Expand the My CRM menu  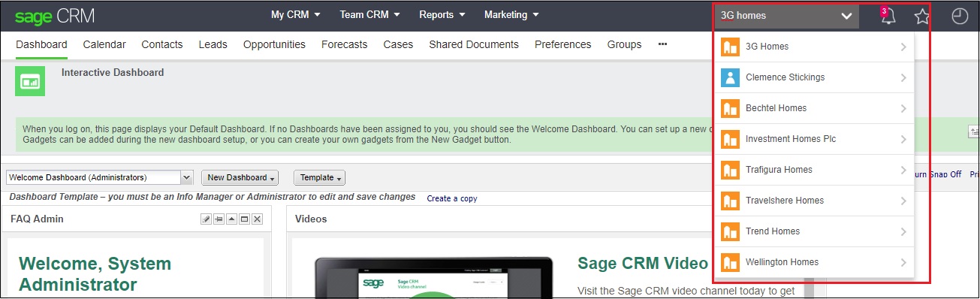(x=296, y=14)
